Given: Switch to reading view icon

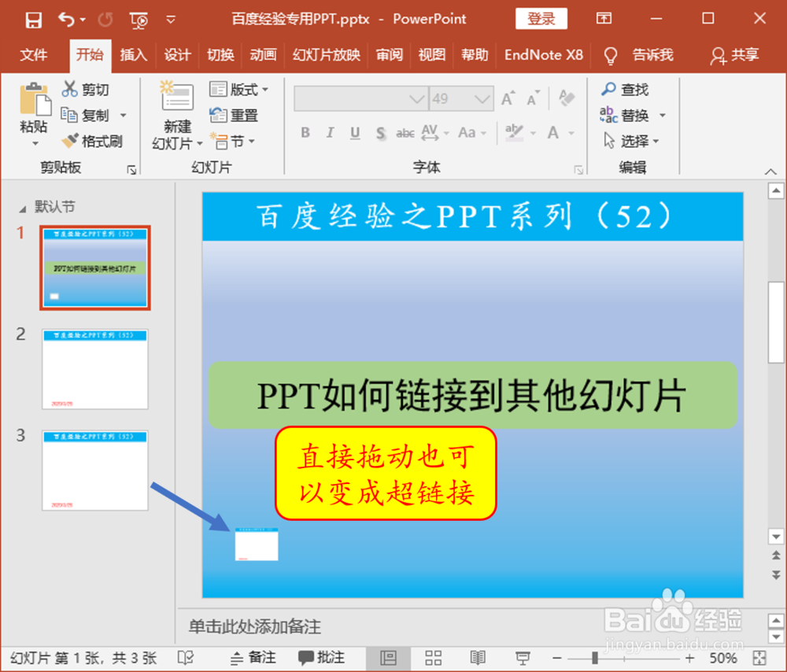Looking at the screenshot, I should 478,658.
